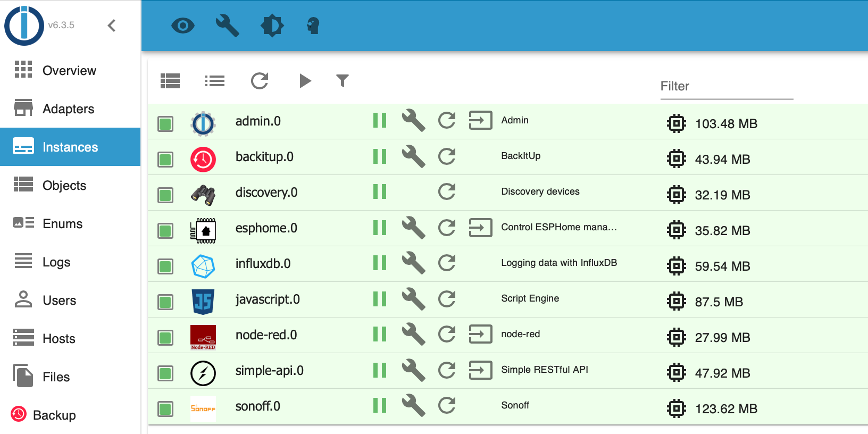Open admin.0 configuration wrench
The image size is (868, 434).
(413, 120)
